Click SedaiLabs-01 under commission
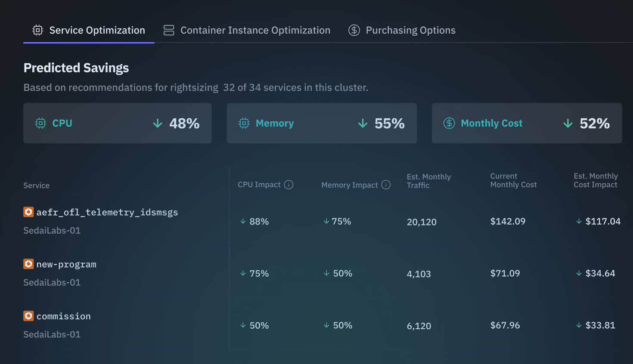Viewport: 633px width, 364px height. [52, 335]
